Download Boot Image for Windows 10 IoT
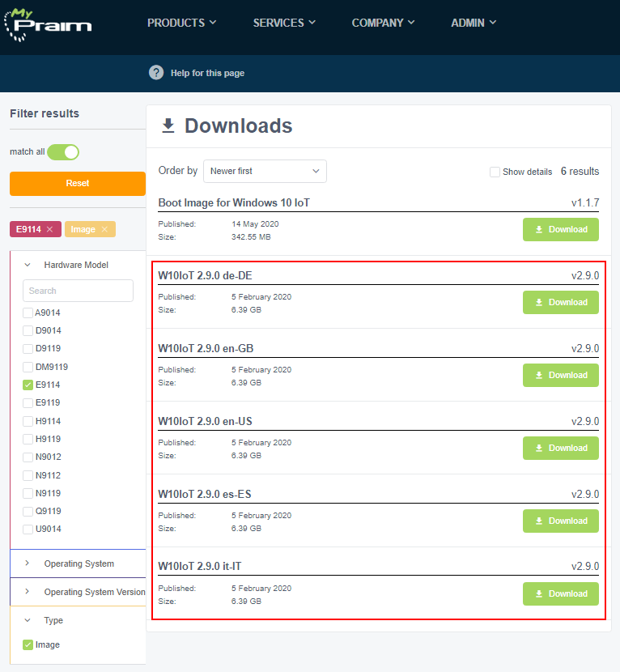The height and width of the screenshot is (672, 620). (560, 230)
